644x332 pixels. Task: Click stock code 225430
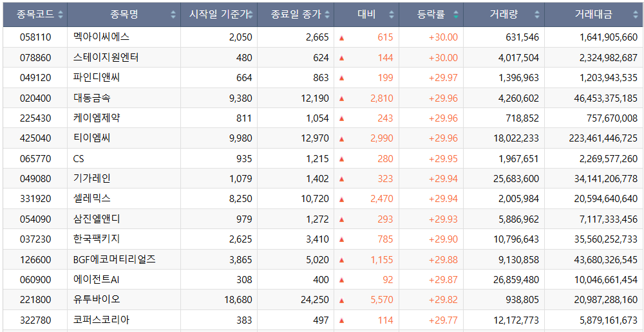tap(35, 118)
